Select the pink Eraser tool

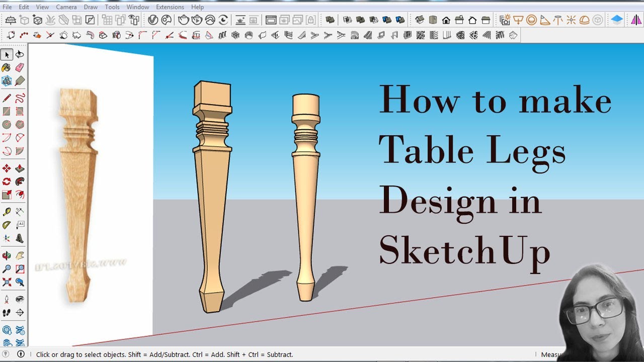pos(20,67)
